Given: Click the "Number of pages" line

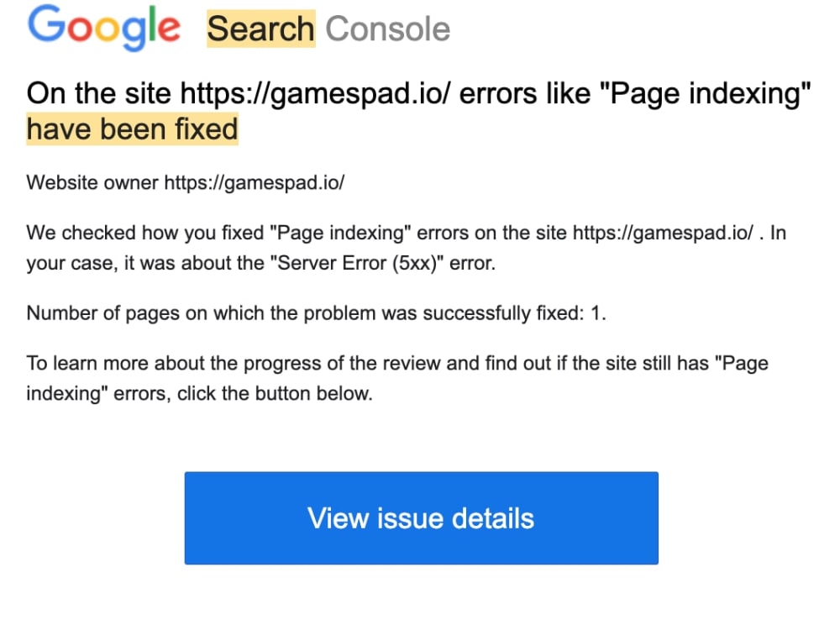Looking at the screenshot, I should coord(316,313).
